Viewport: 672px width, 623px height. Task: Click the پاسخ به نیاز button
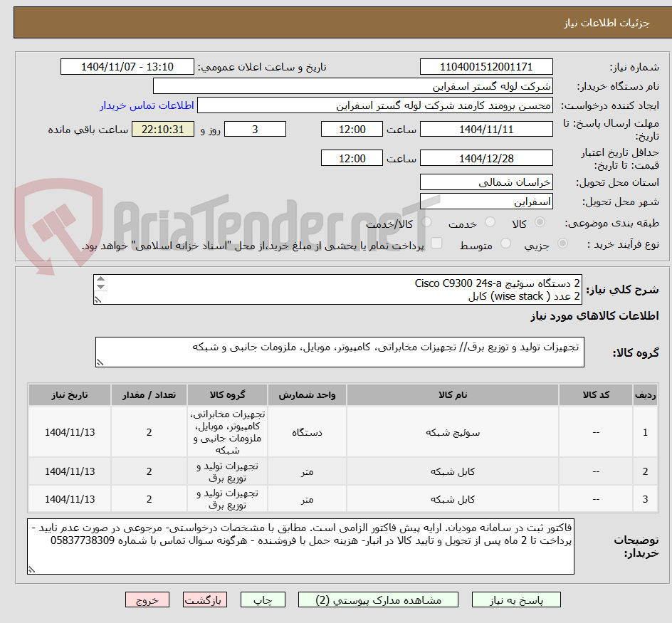click(516, 600)
